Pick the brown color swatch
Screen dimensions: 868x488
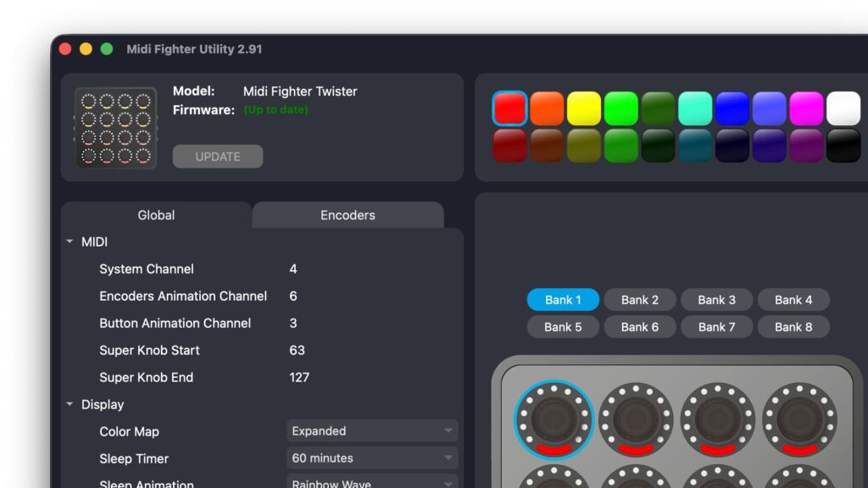pyautogui.click(x=547, y=146)
